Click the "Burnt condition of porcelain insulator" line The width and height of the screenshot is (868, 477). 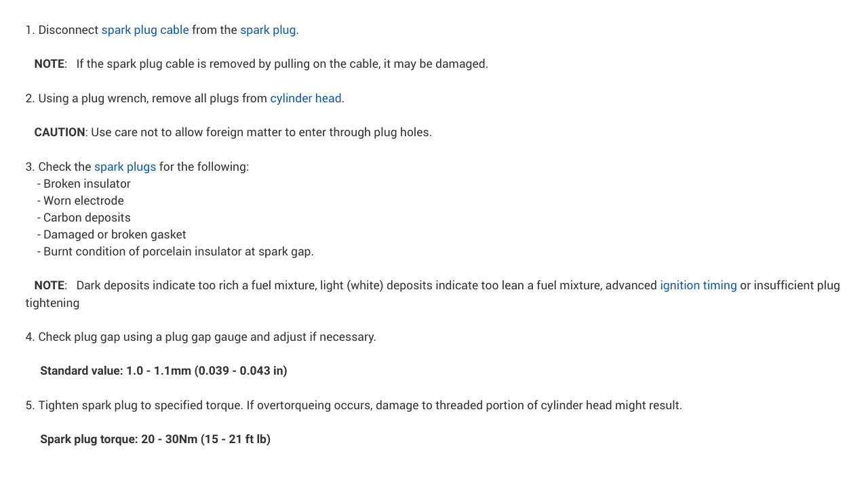point(178,251)
